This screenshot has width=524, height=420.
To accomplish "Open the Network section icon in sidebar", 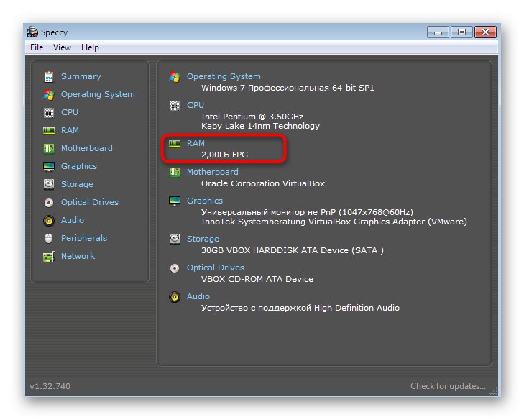I will (49, 256).
